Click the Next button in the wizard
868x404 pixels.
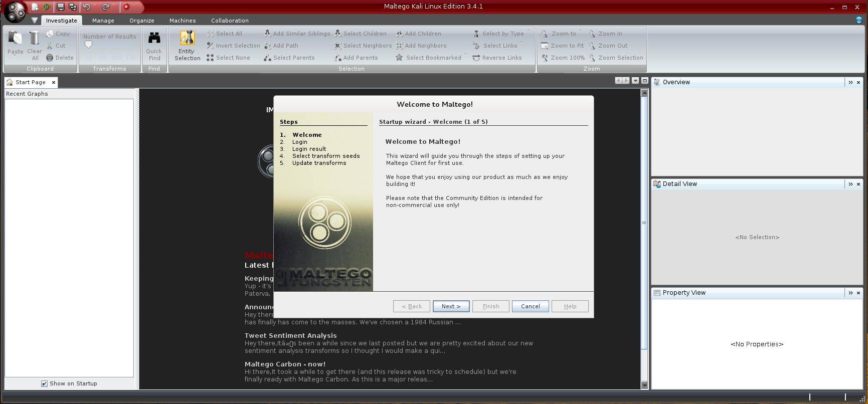451,306
